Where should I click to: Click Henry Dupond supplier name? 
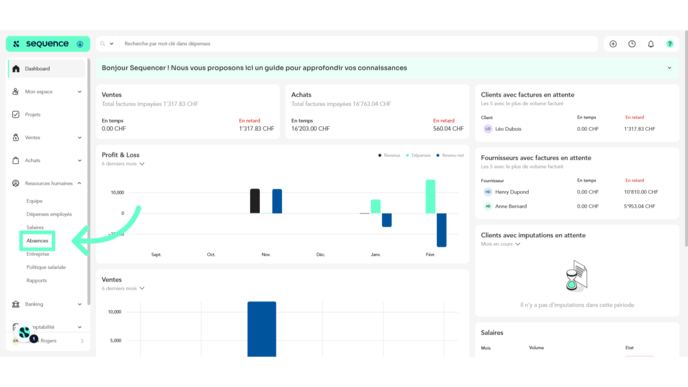pos(512,192)
